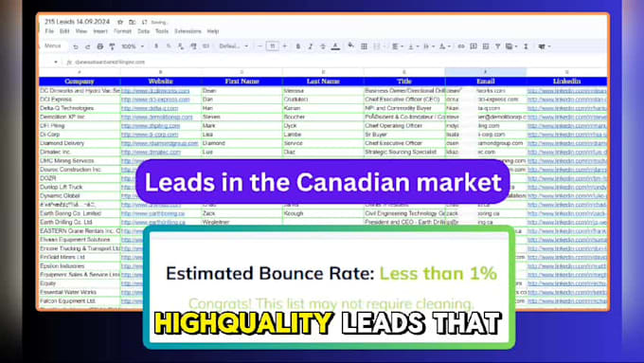
Task: Click the Insert link icon
Action: click(x=461, y=46)
